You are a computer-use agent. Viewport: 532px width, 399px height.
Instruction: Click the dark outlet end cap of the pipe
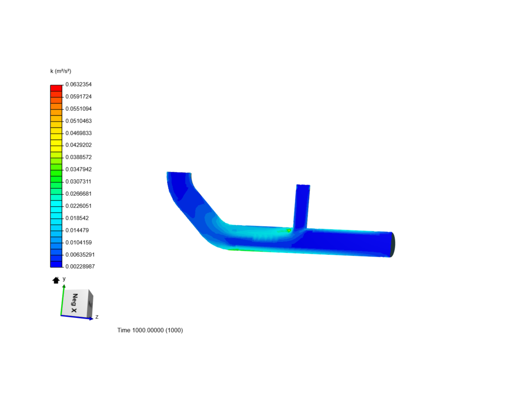(x=393, y=244)
